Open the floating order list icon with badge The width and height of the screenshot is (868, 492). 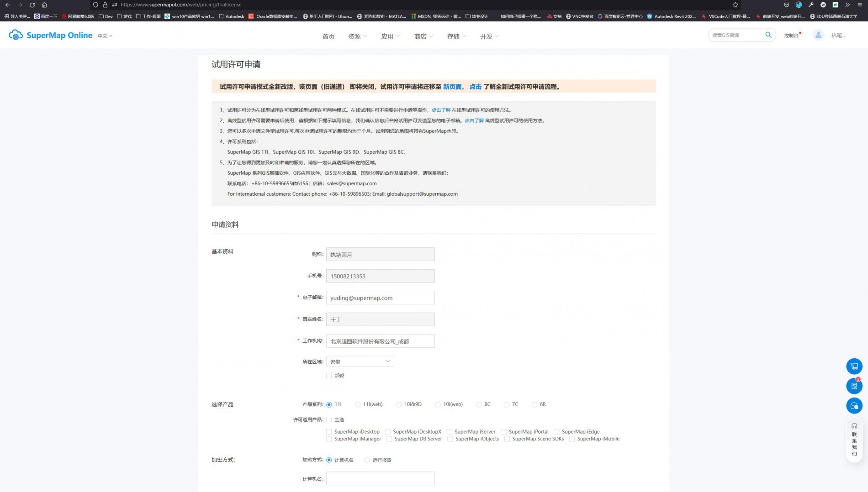[x=854, y=386]
